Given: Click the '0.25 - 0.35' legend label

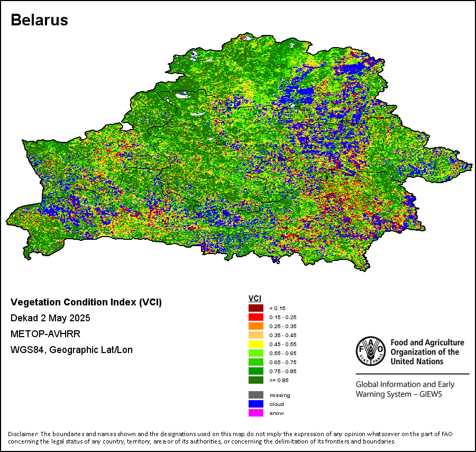Looking at the screenshot, I should (283, 326).
